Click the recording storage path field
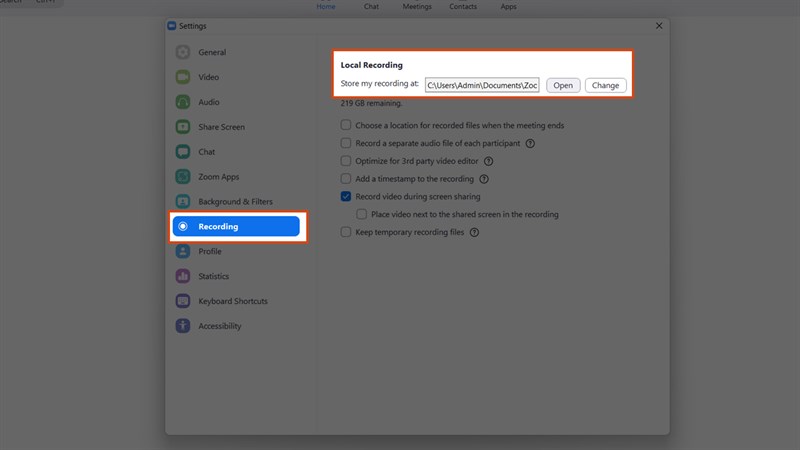This screenshot has height=450, width=800. [x=482, y=85]
